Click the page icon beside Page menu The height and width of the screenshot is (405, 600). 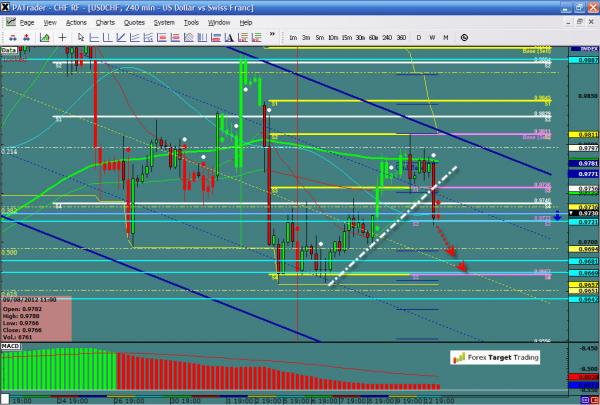click(x=9, y=21)
